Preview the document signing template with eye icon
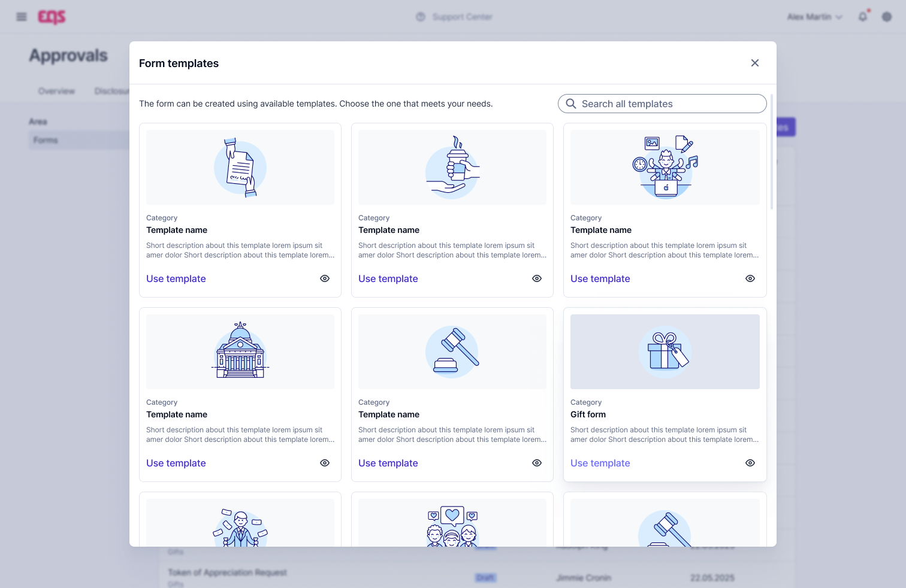Screen dimensions: 906x588 click(x=325, y=278)
